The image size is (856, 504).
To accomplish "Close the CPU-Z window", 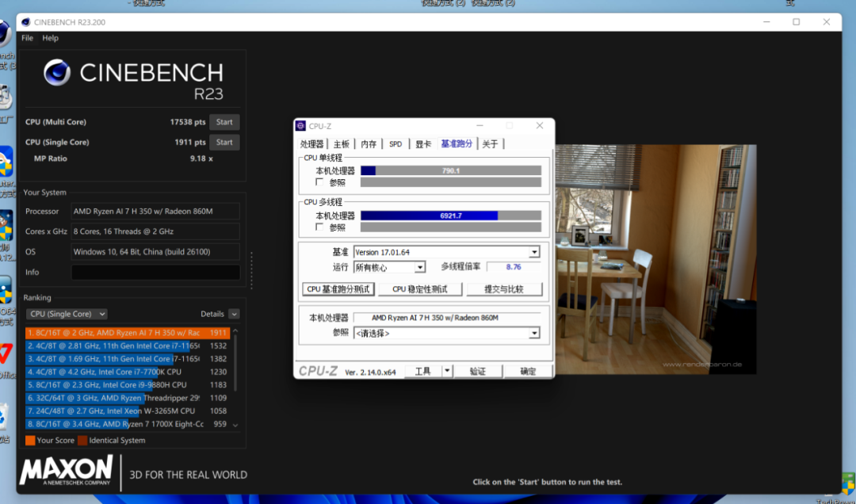I will 540,125.
